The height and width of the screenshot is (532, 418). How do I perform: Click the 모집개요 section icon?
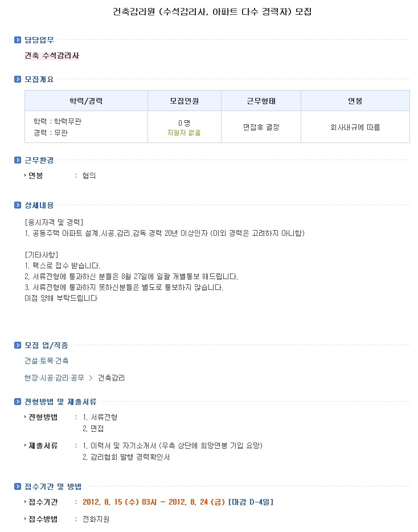tap(18, 79)
